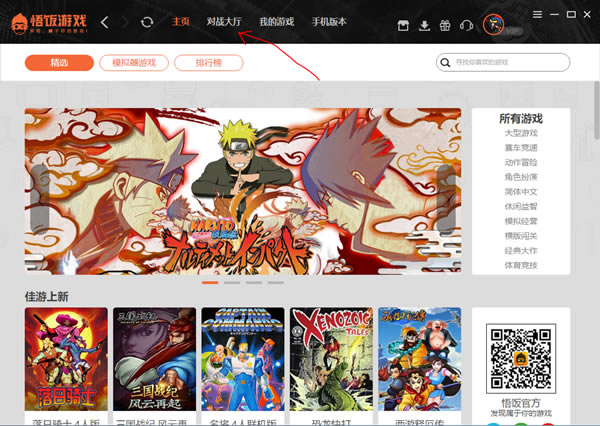Open the 三国战纪 风云再起 game cover
This screenshot has width=600, height=426.
[x=155, y=359]
